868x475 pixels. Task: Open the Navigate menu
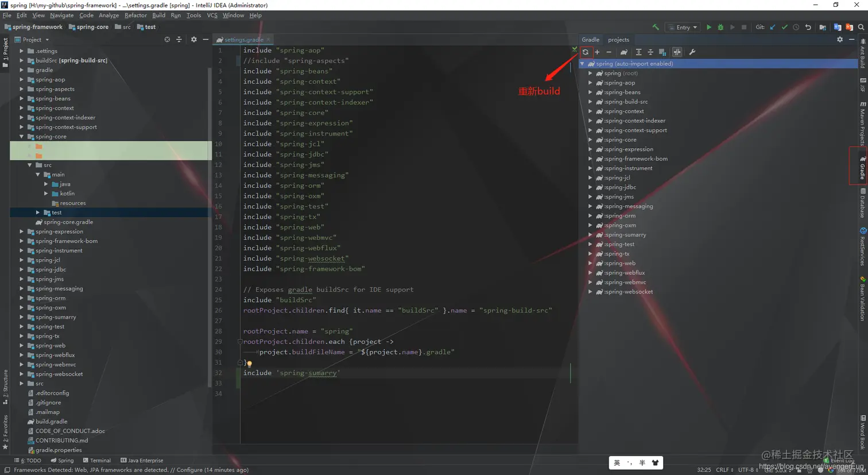tap(61, 16)
